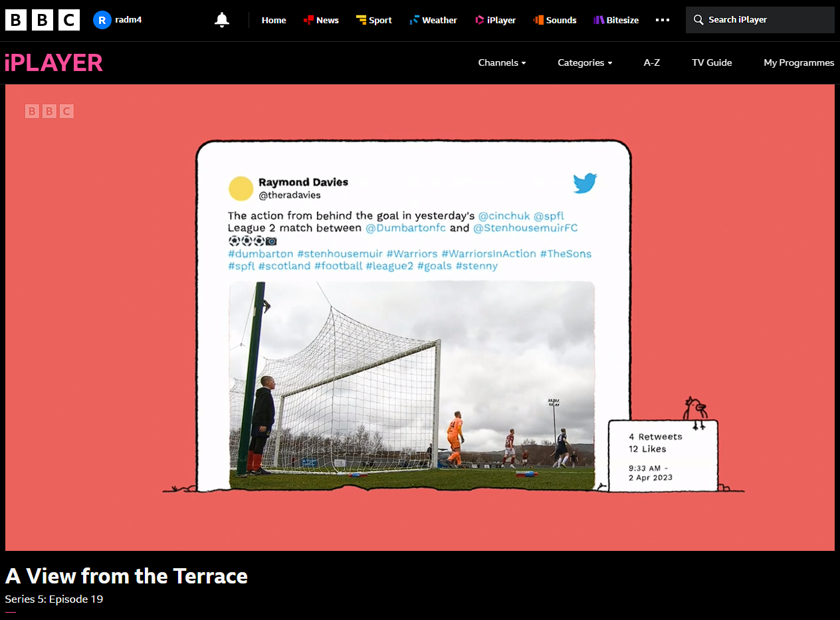This screenshot has width=840, height=620.
Task: Click the pink iPLAYER logo
Action: click(x=54, y=62)
